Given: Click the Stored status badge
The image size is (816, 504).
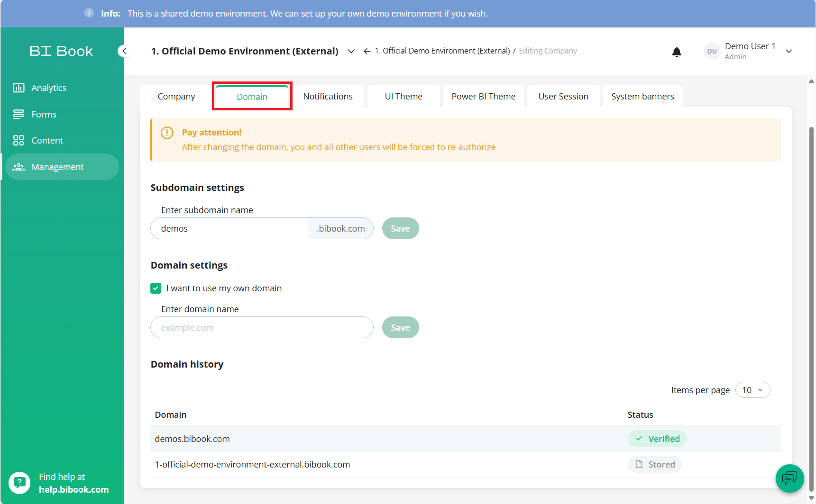Looking at the screenshot, I should [655, 464].
